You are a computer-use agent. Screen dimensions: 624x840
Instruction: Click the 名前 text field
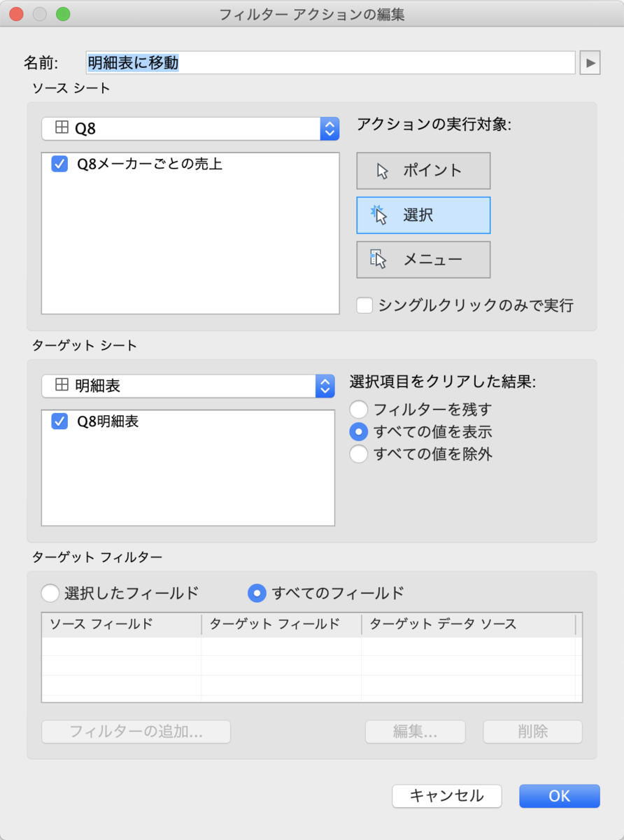[330, 63]
